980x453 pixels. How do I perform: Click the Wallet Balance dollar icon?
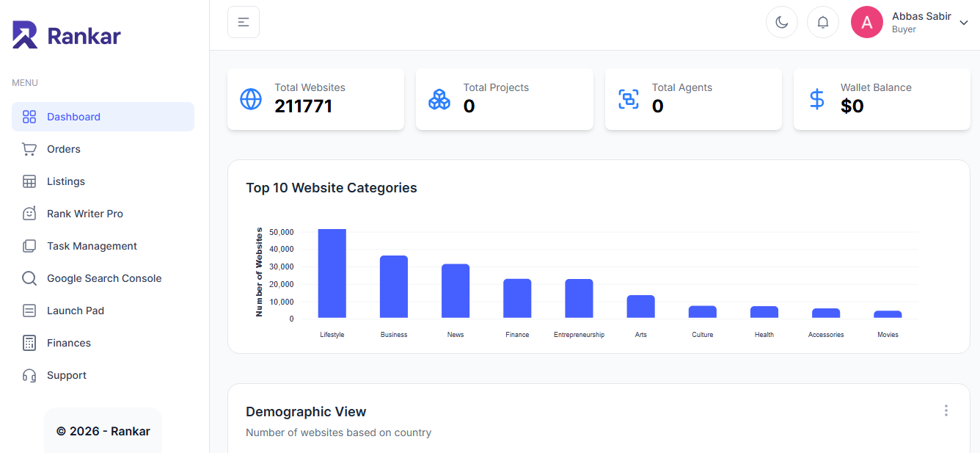tap(816, 99)
